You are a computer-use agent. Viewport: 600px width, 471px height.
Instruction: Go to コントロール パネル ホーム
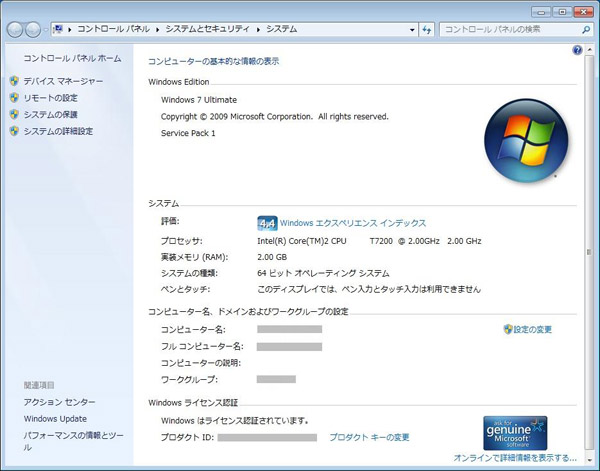tap(72, 58)
